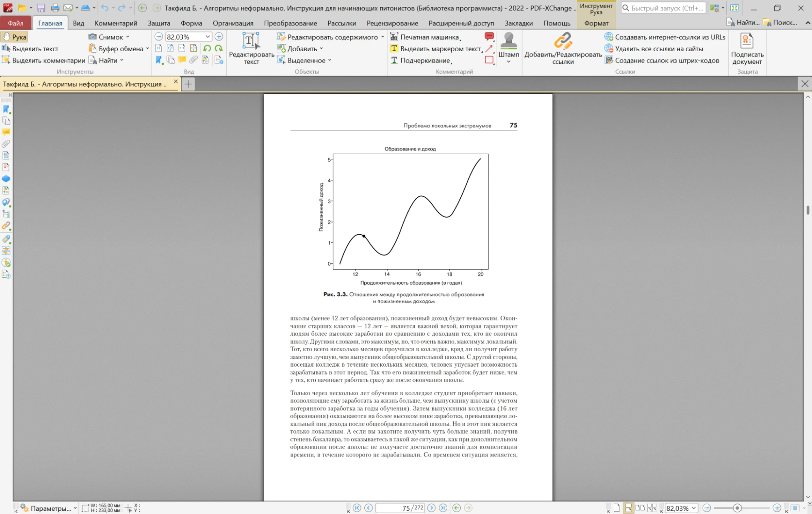Image resolution: width=812 pixels, height=514 pixels.
Task: Switch to two pages continuous layout
Action: [x=652, y=508]
